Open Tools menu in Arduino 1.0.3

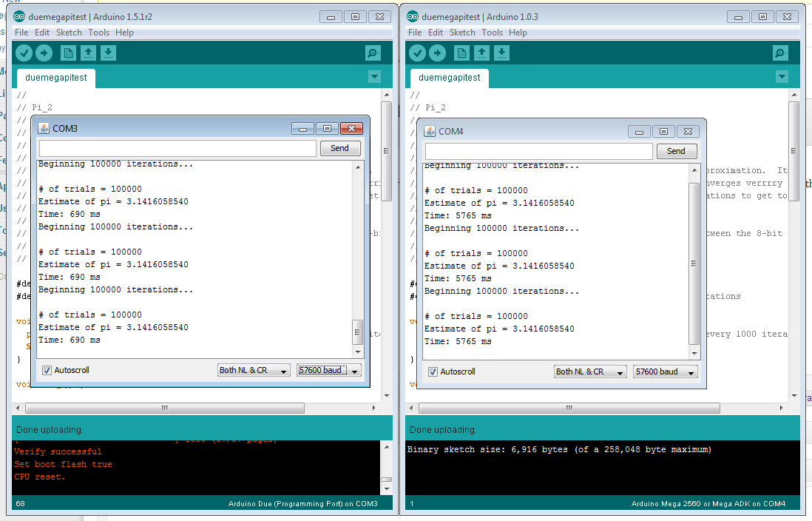coord(492,33)
